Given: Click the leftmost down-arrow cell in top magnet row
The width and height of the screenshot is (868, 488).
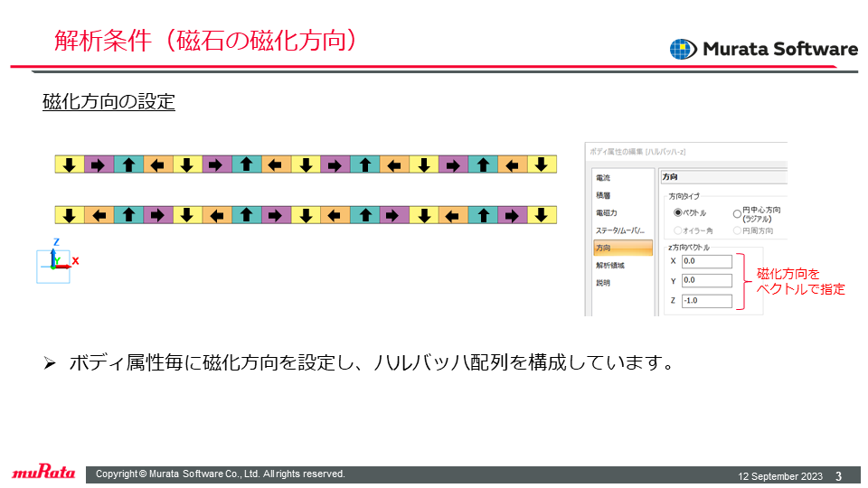Looking at the screenshot, I should (x=70, y=164).
